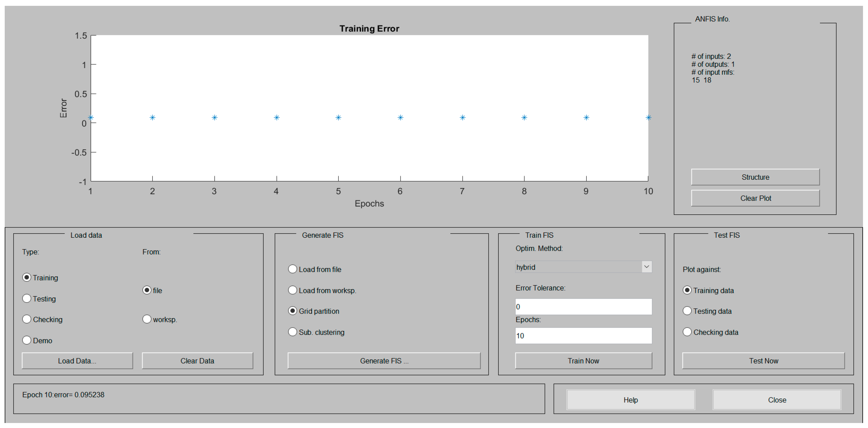Screen dimensions: 868x428
Task: Click the Epochs input field
Action: [583, 336]
